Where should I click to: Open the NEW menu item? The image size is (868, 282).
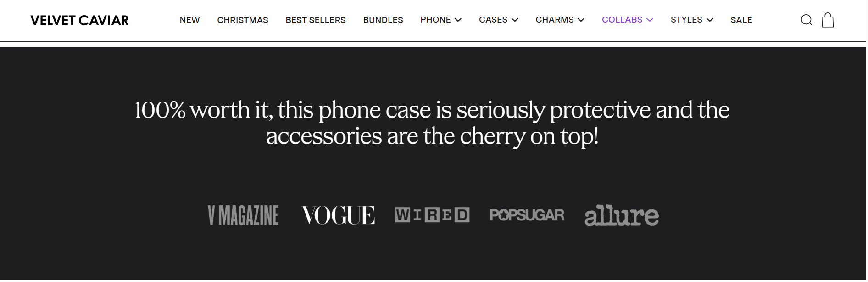click(x=189, y=20)
